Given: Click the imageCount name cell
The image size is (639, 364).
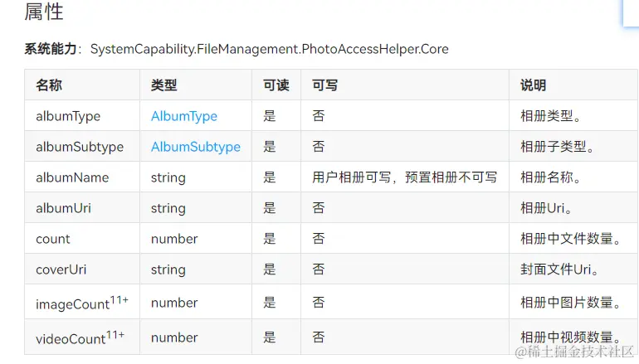Looking at the screenshot, I should 81,303.
